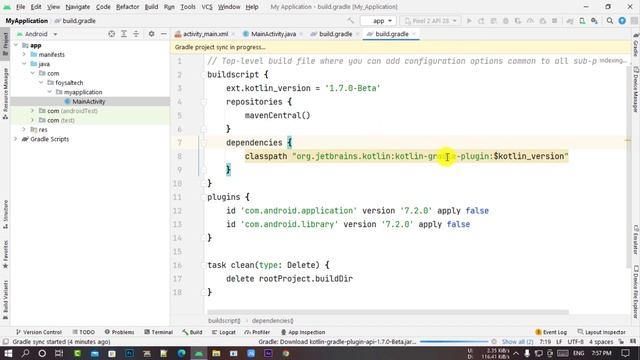Click the Expand All icon in Project panel
Image resolution: width=640 pixels, height=360 pixels.
click(124, 34)
